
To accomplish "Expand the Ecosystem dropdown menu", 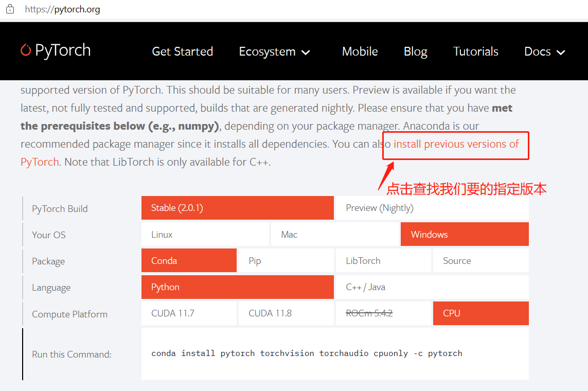I will click(268, 51).
